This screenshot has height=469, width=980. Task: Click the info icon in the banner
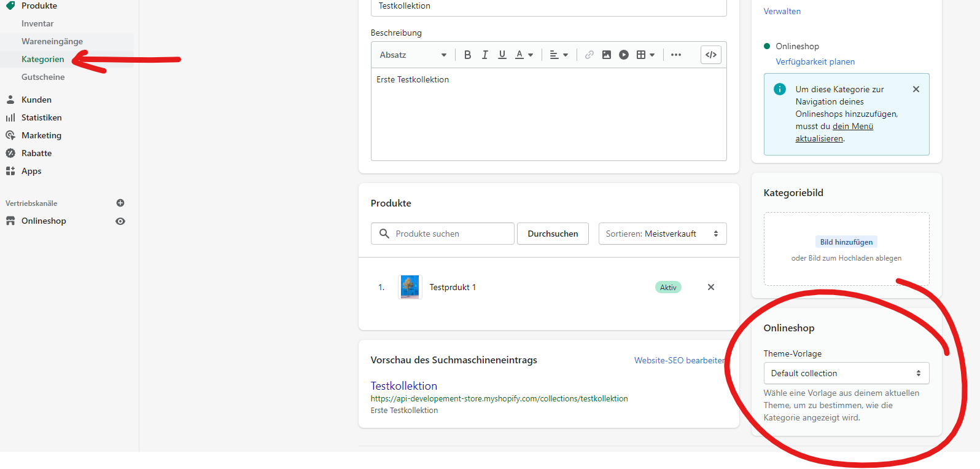780,89
